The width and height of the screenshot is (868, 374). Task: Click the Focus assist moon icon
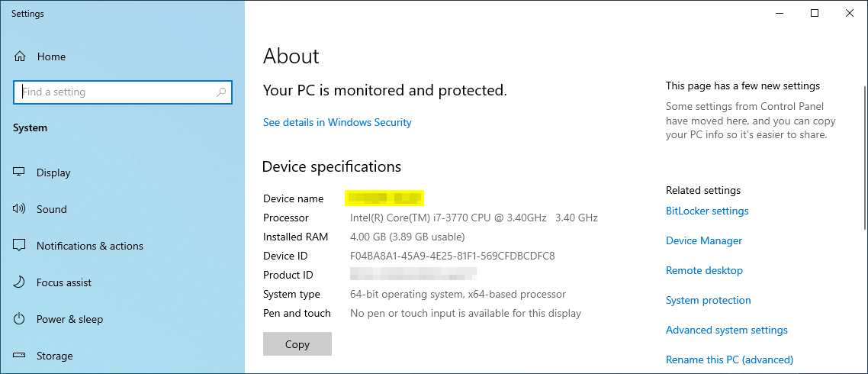point(20,282)
